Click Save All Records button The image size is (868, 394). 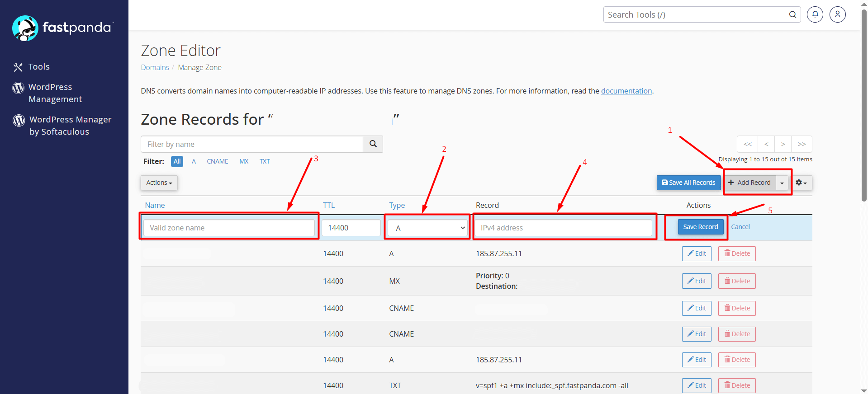coord(689,183)
